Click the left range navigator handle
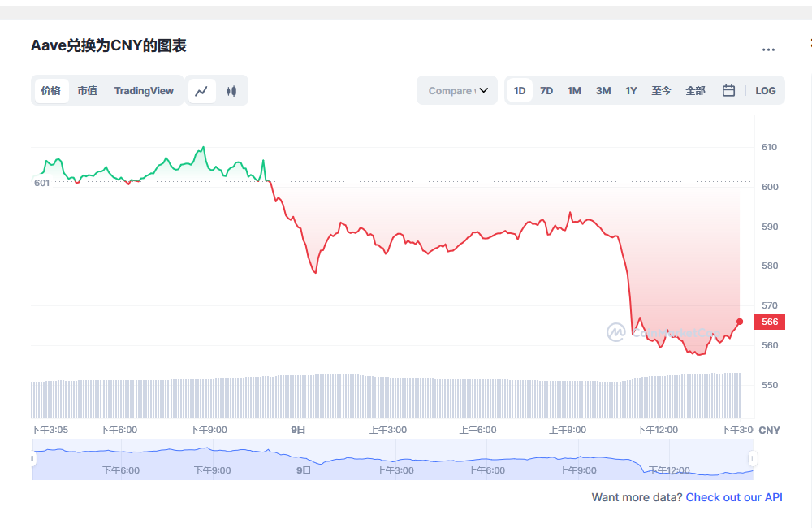Screen dimensions: 812x528 [x=32, y=459]
